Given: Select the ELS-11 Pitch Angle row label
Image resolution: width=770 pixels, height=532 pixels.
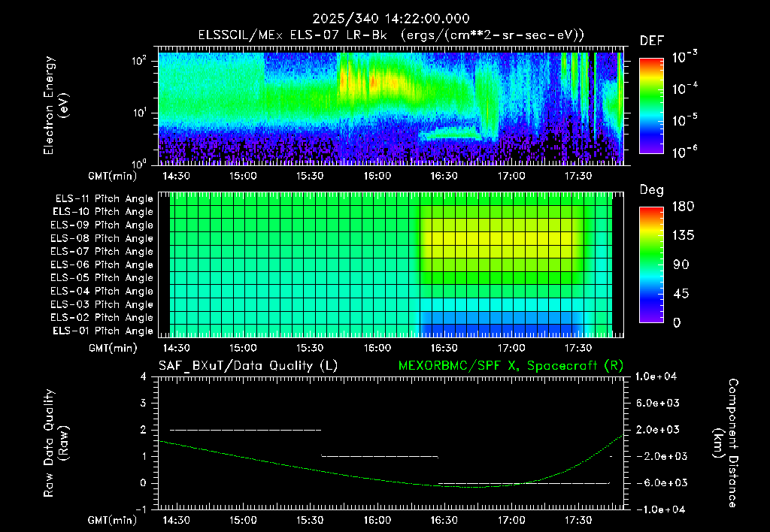Looking at the screenshot, I should pyautogui.click(x=104, y=199).
